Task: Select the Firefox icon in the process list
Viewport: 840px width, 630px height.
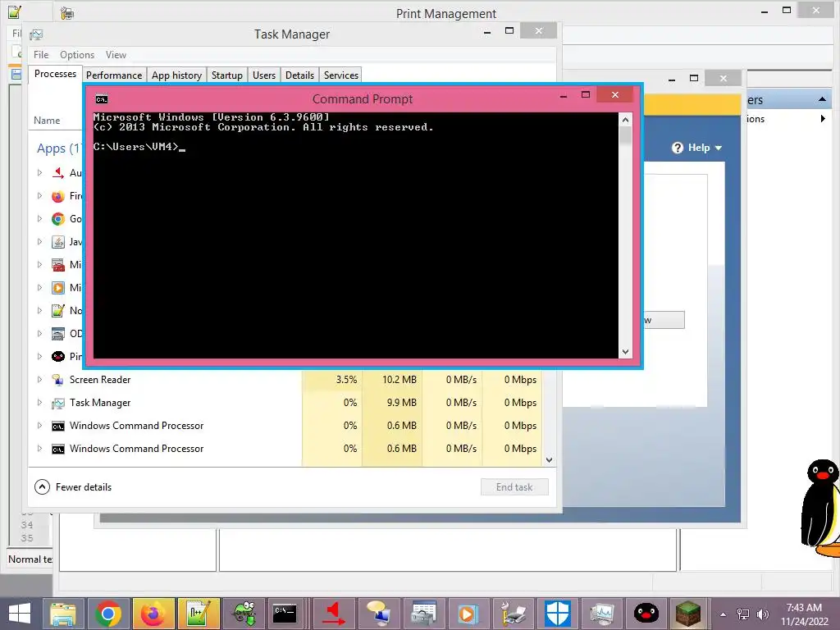Action: tap(58, 196)
